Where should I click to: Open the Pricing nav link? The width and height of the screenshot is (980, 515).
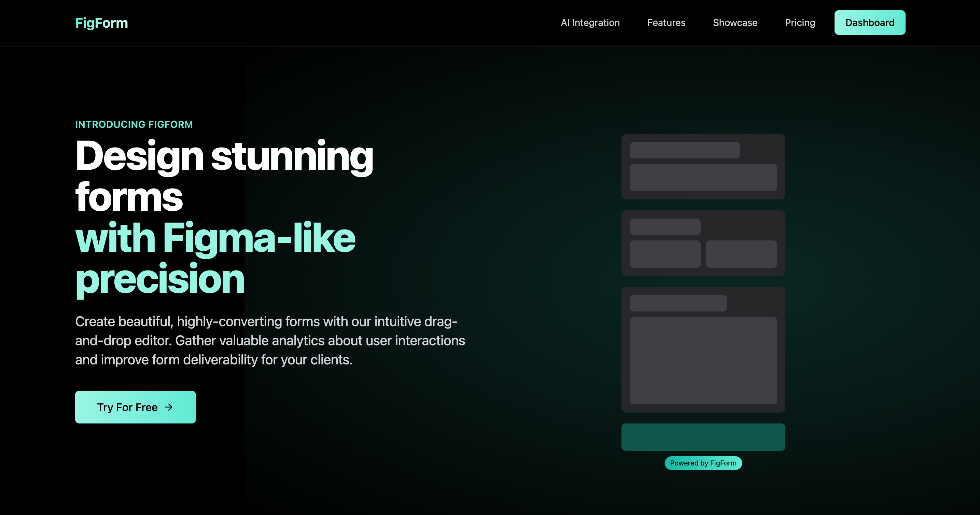point(800,23)
